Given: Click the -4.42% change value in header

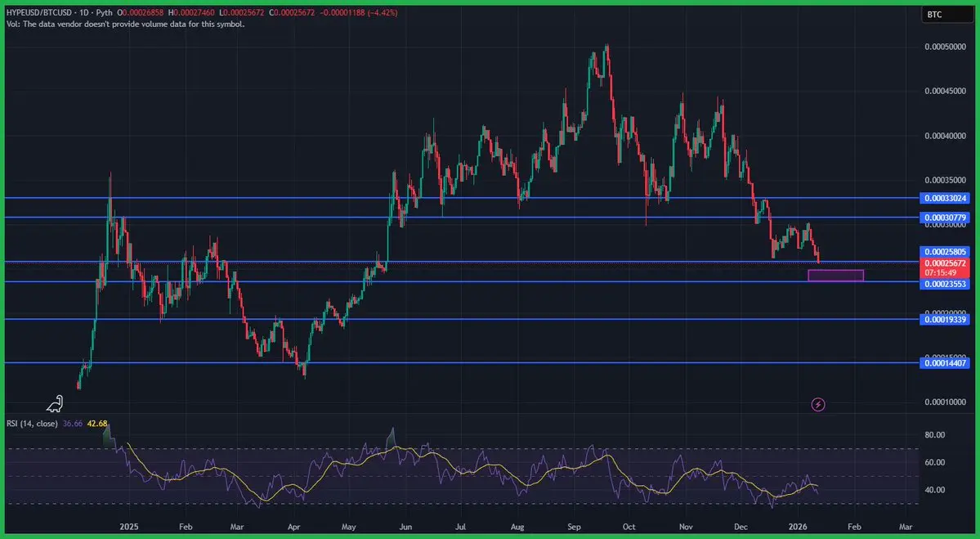Looking at the screenshot, I should (x=383, y=12).
